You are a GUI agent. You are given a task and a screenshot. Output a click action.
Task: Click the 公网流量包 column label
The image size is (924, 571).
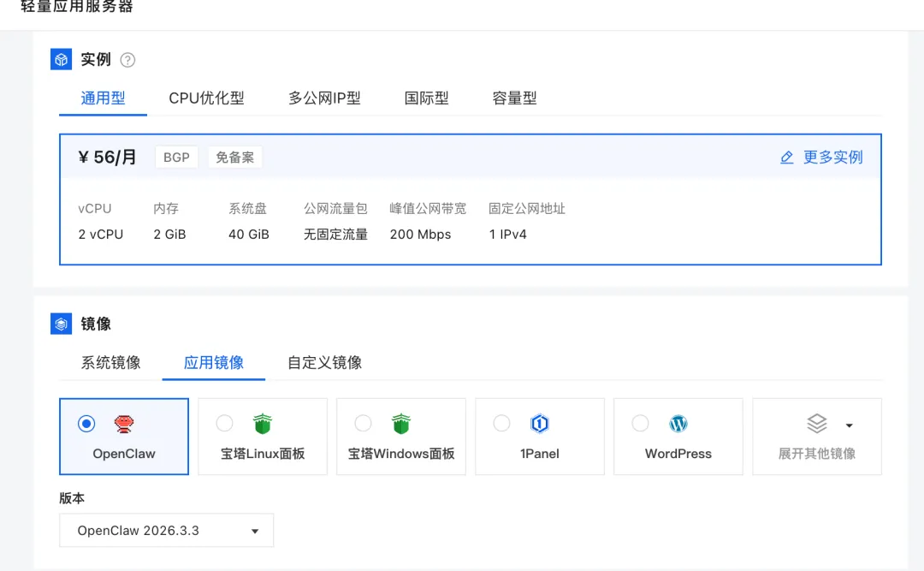click(x=335, y=208)
